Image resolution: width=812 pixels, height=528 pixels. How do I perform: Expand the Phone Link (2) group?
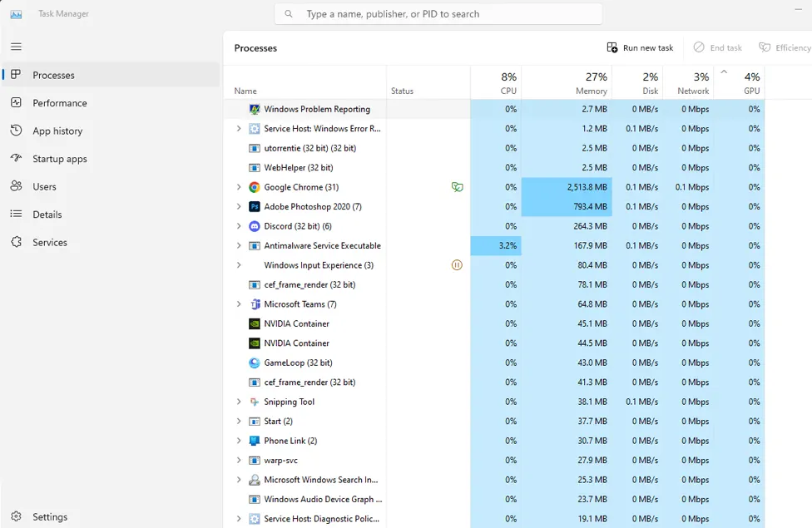pyautogui.click(x=239, y=441)
